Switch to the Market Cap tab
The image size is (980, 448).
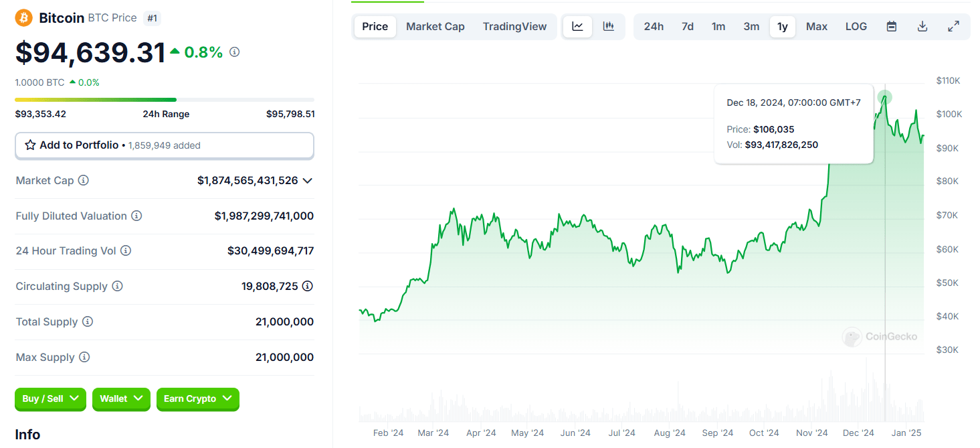coord(435,26)
